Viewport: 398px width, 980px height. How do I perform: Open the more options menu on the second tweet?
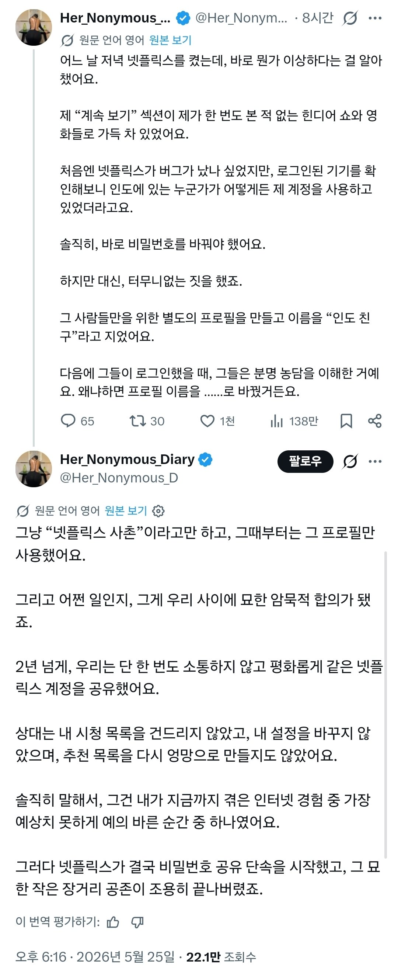point(375,461)
